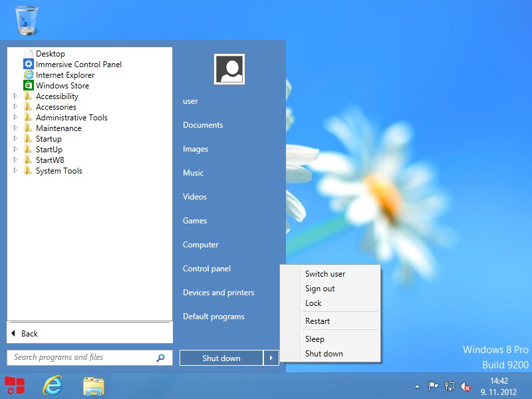Choose Shut down in the popup menu
The width and height of the screenshot is (532, 399).
(x=324, y=354)
